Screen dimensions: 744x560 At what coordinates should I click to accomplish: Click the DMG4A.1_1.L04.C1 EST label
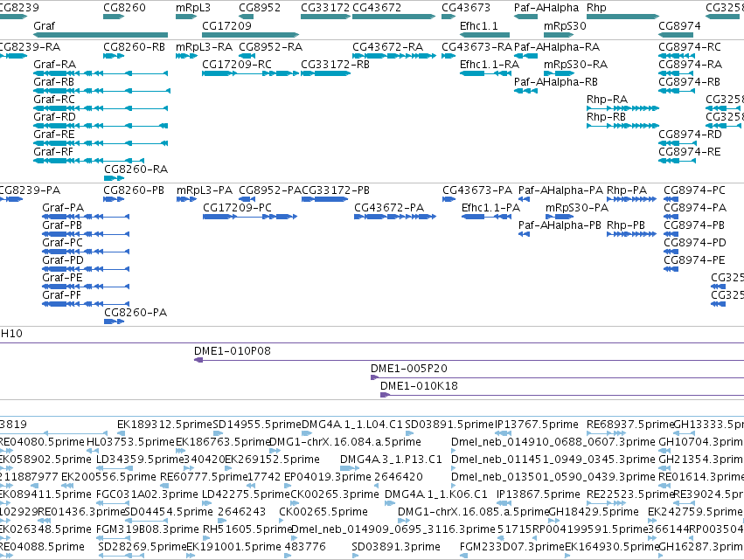coord(351,425)
